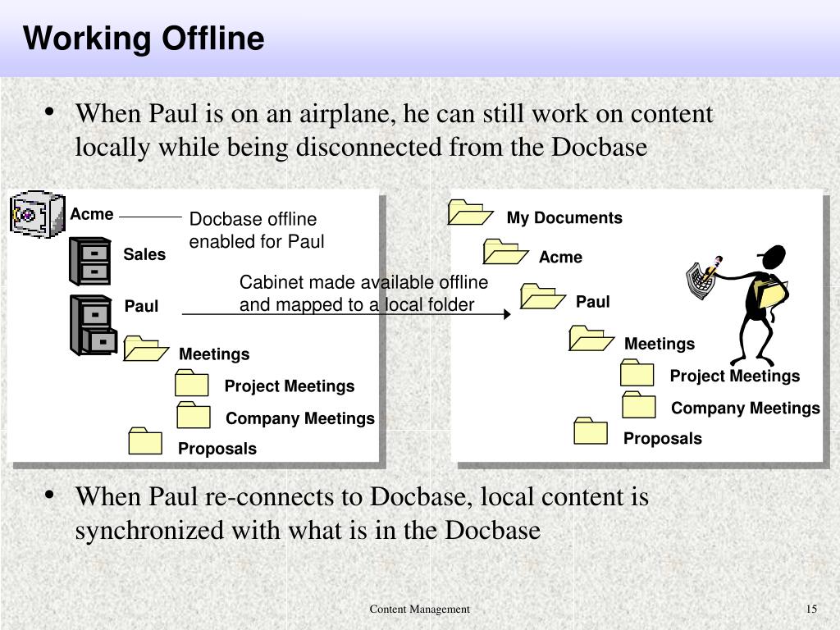This screenshot has height=630, width=840.
Task: Select 'Project Meetings' label in right panel
Action: tap(734, 376)
